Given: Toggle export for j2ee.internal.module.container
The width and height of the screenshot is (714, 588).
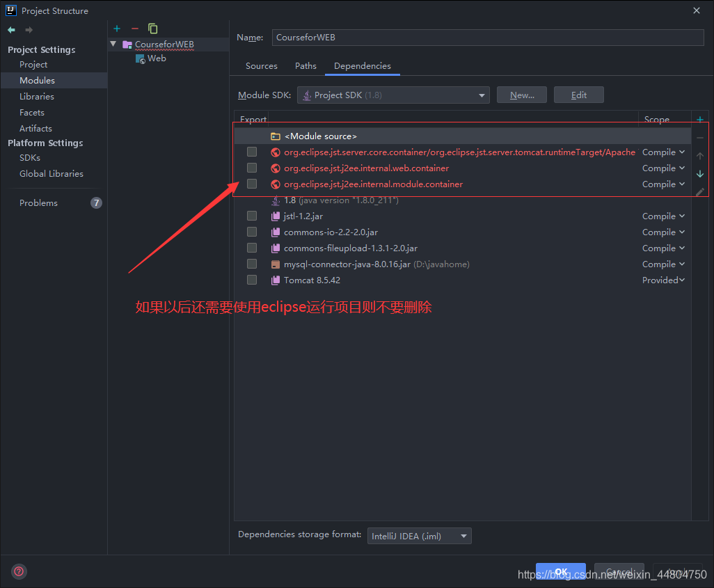Looking at the screenshot, I should click(252, 184).
